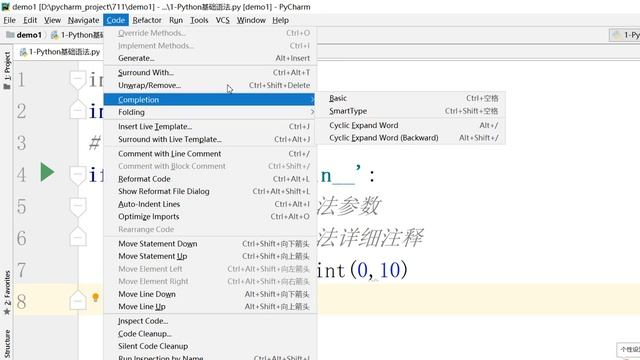This screenshot has height=360, width=640.
Task: Toggle the fold marker on line 4
Action: pos(78,176)
